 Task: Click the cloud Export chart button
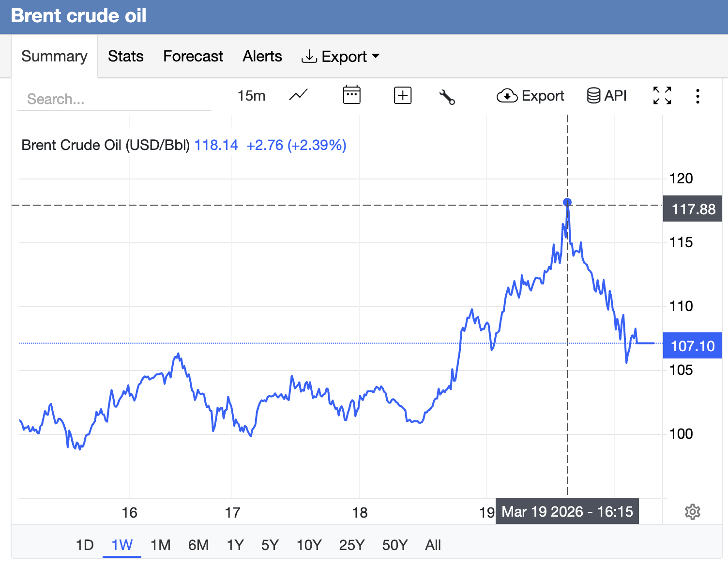(x=531, y=96)
